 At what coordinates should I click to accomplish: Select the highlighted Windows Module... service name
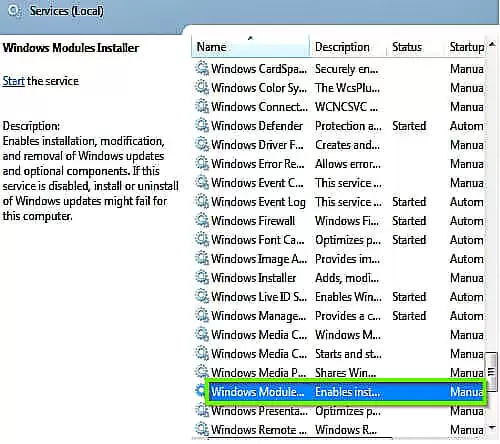pos(257,392)
